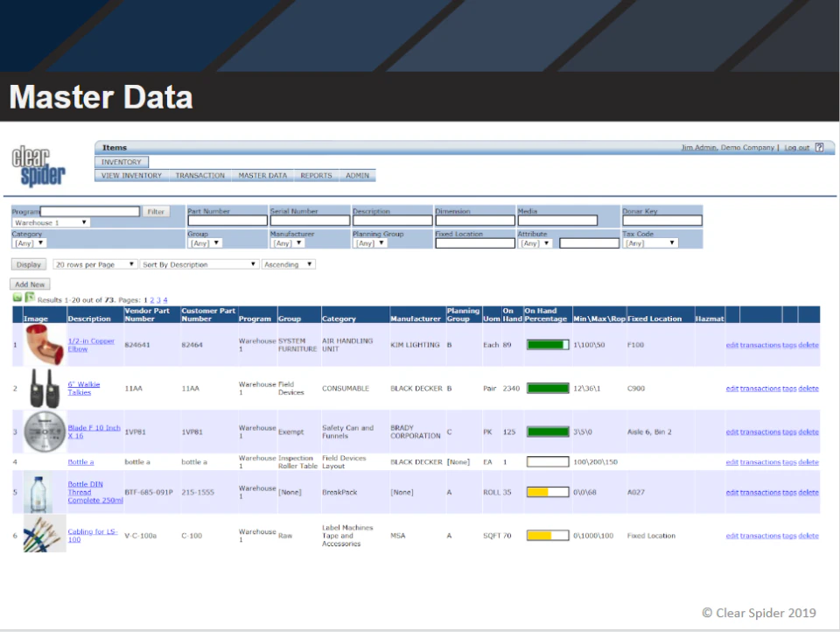
Task: Open the rows per page dropdown
Action: point(95,264)
